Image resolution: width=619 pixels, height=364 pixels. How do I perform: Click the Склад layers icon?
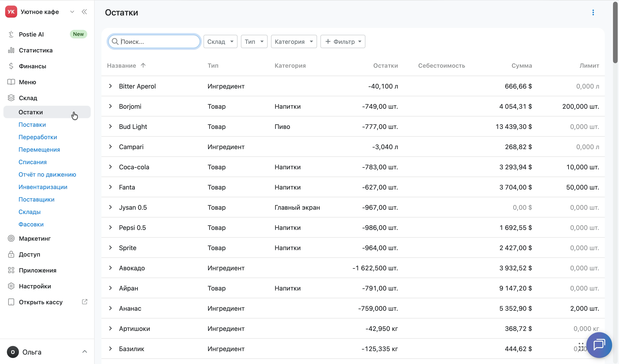11,98
